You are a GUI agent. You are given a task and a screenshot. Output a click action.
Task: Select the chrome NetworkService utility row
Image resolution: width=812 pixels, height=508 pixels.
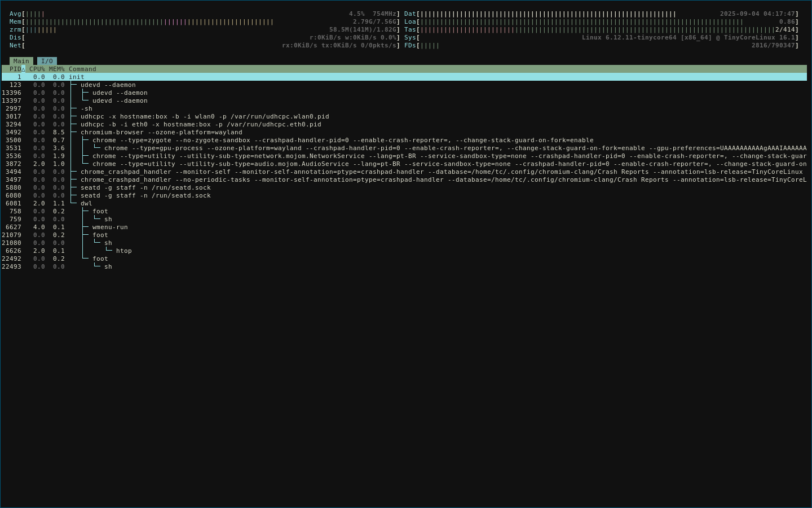pyautogui.click(x=404, y=156)
